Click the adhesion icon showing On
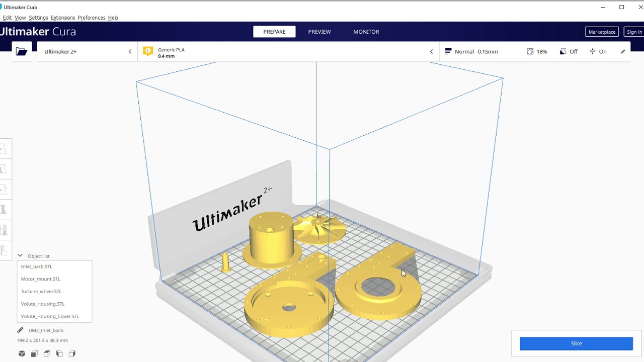 click(x=592, y=51)
